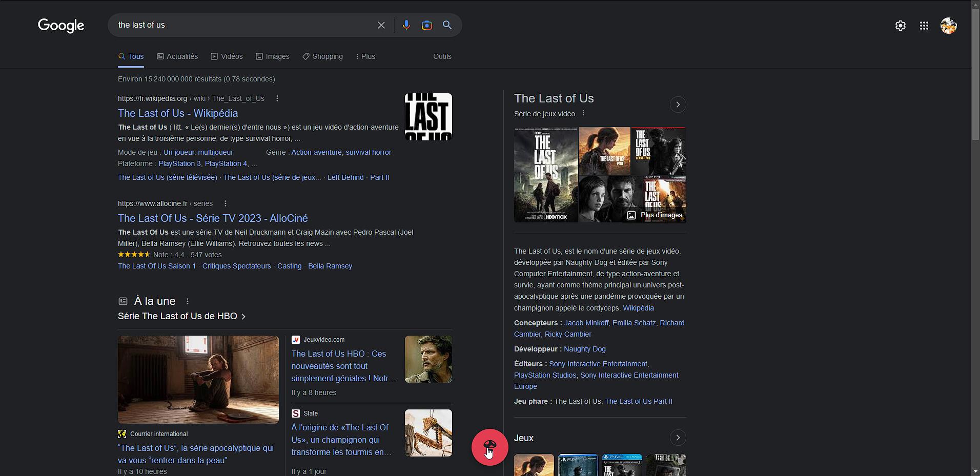The height and width of the screenshot is (476, 980).
Task: Open info menu for Série de jeux vidéo
Action: click(x=582, y=113)
